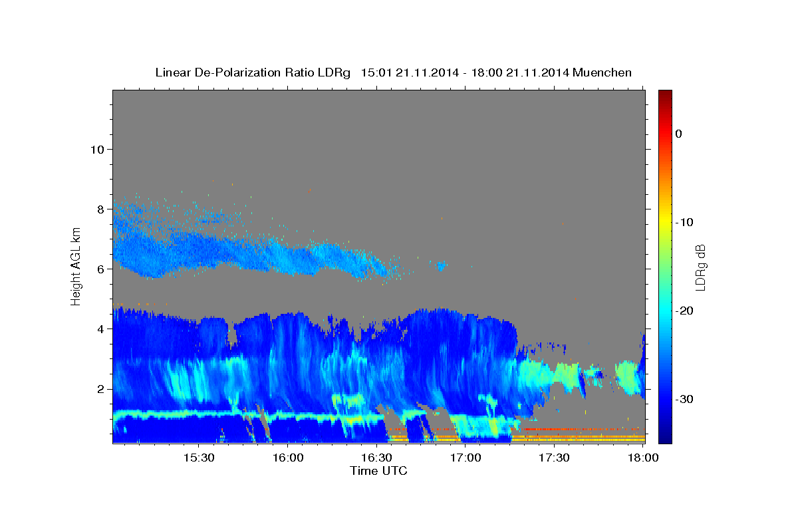Click the '-10' colorbar tick label
Image resolution: width=798 pixels, height=532 pixels.
coord(684,222)
